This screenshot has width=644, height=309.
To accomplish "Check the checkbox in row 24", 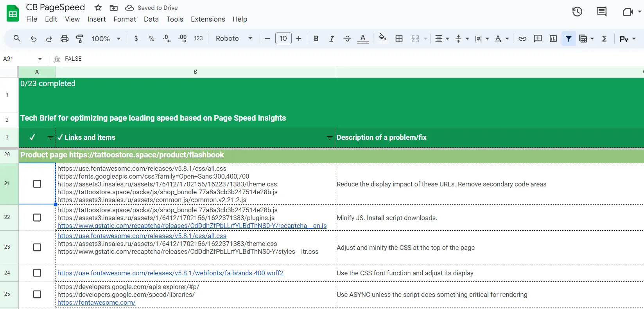I will [x=37, y=273].
